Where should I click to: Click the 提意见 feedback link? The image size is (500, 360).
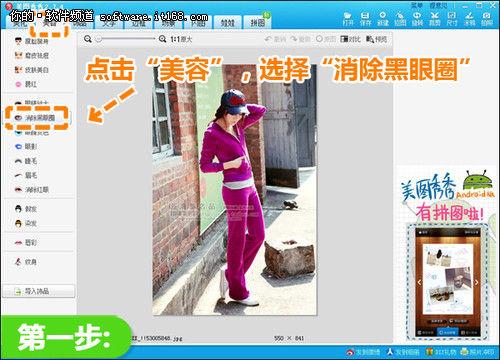pos(438,5)
